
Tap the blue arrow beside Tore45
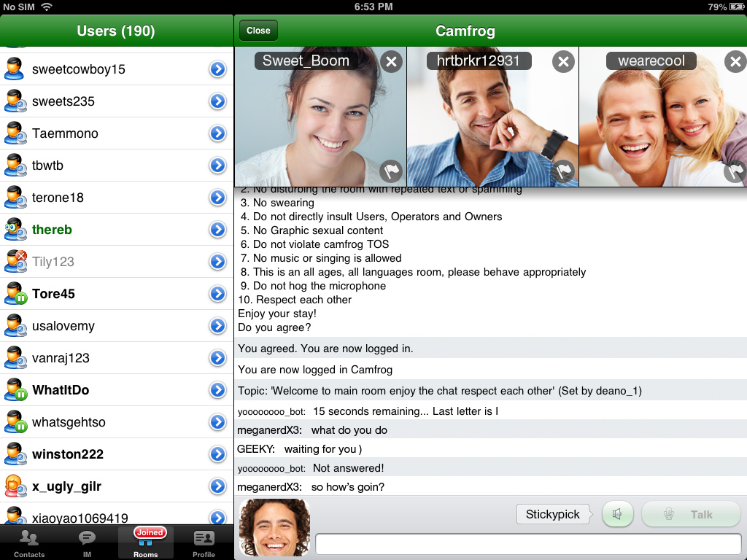[x=217, y=293]
